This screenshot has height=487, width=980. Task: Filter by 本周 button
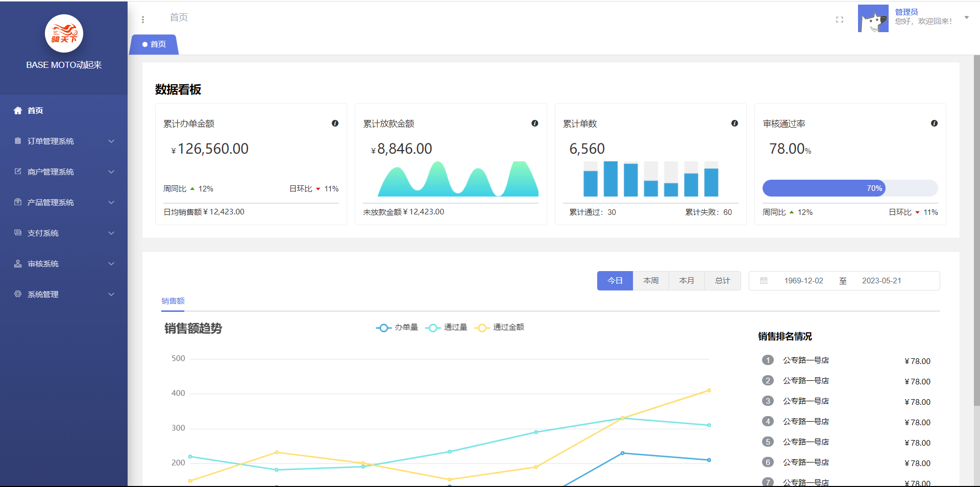coord(651,281)
